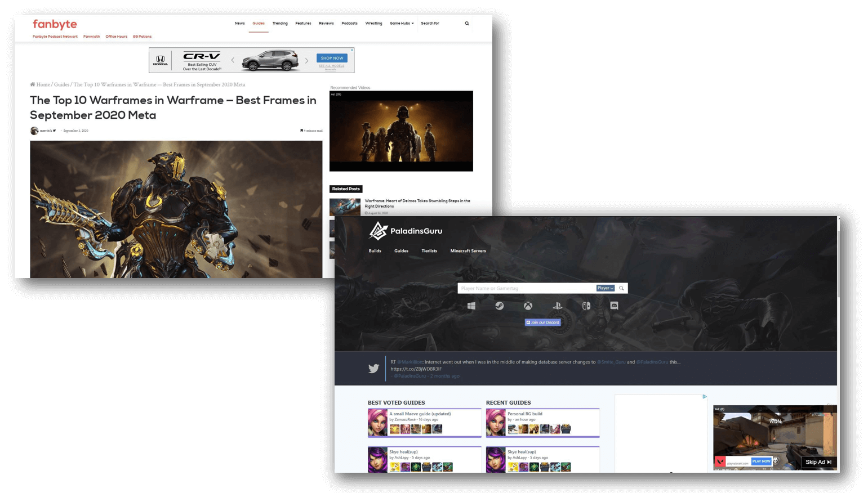Click SEE ALL MODELS in Honda ad
This screenshot has height=493, width=868.
[x=332, y=66]
